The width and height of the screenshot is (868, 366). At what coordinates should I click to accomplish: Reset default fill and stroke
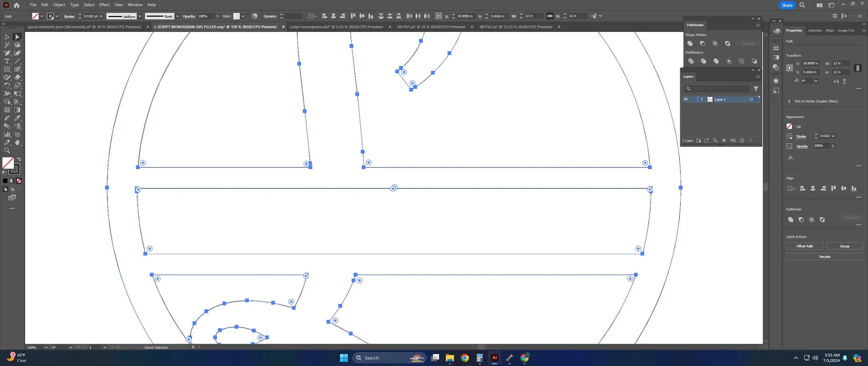(4, 172)
